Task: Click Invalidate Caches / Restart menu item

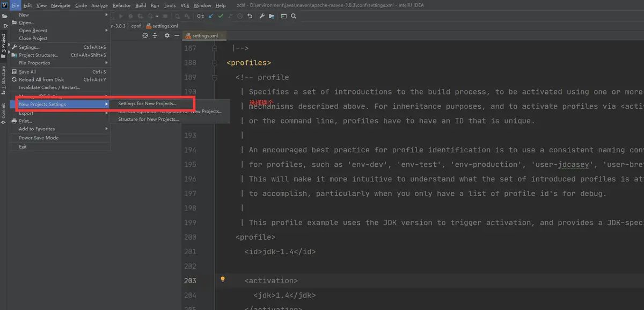Action: (x=49, y=87)
